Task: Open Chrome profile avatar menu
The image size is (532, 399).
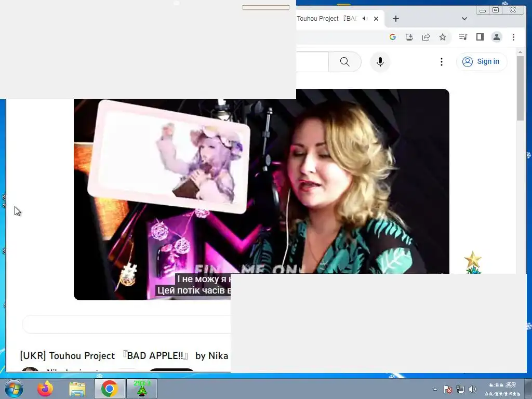Action: pyautogui.click(x=496, y=37)
